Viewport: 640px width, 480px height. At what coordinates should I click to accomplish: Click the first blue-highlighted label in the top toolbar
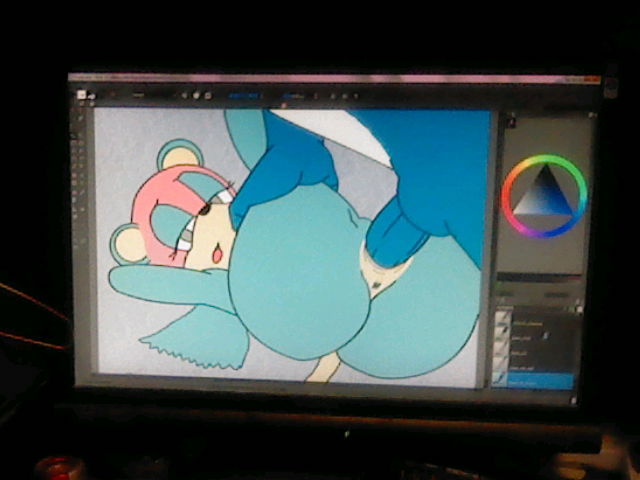(x=245, y=96)
